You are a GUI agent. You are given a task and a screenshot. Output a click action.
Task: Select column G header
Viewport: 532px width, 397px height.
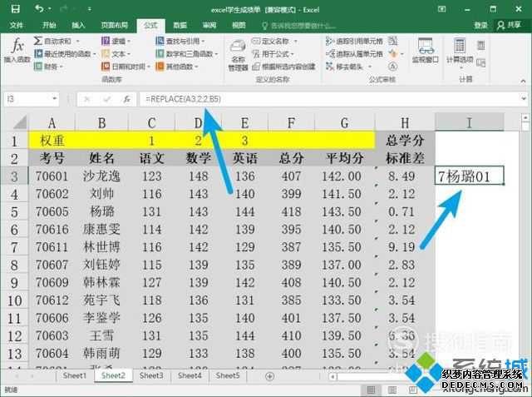344,122
